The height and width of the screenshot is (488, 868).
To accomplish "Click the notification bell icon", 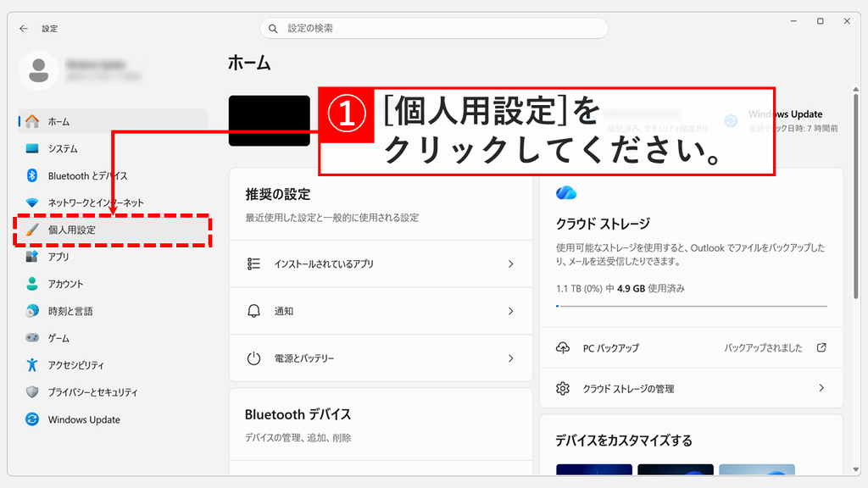I will 253,311.
